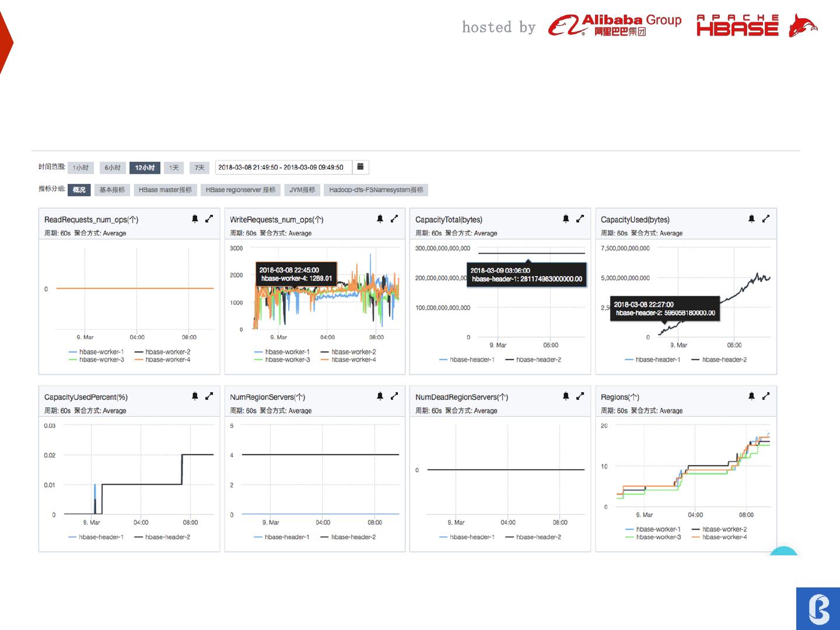Switch to the 6小时 time range
The image size is (840, 630).
(113, 168)
